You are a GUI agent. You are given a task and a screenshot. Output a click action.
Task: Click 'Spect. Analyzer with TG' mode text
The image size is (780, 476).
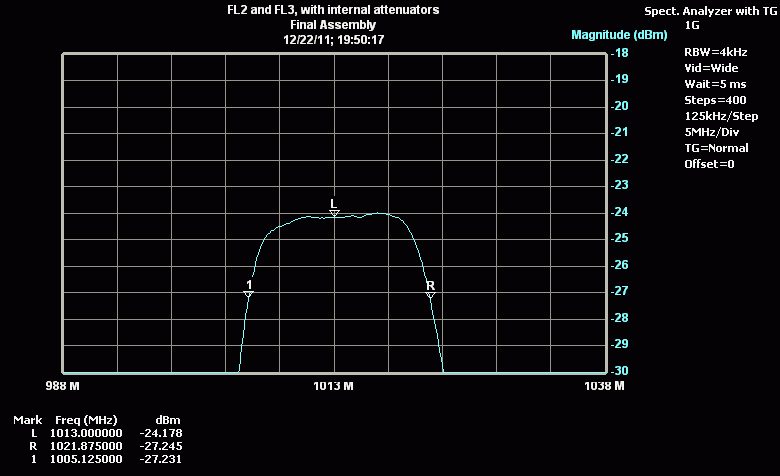click(x=710, y=11)
